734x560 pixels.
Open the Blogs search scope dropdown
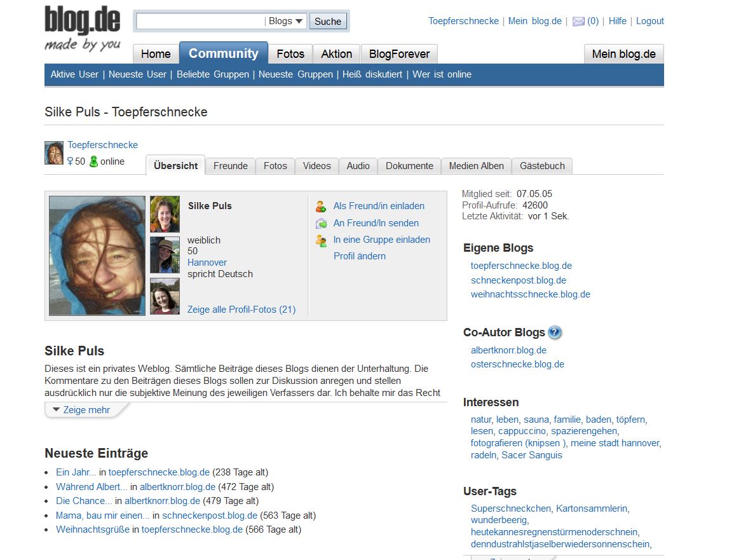point(285,21)
